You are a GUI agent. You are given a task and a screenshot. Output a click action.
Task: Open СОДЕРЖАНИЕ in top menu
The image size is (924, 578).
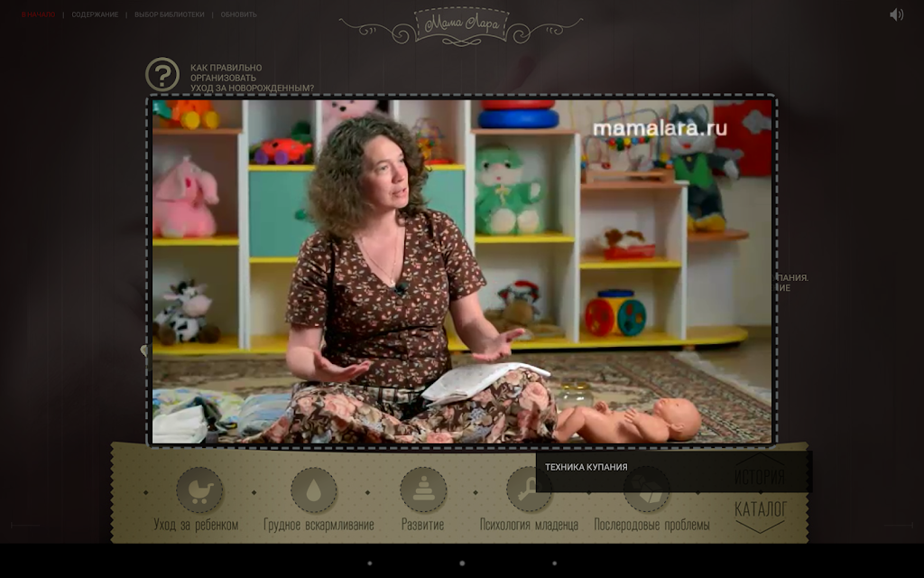coord(95,14)
